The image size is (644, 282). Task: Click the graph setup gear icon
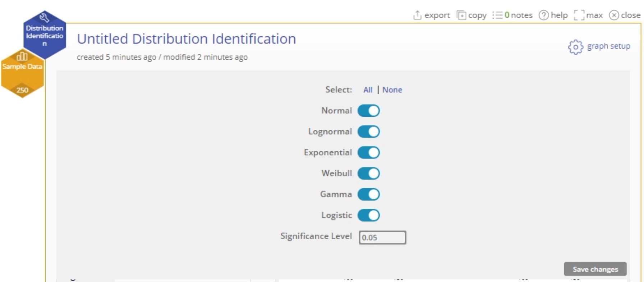575,47
